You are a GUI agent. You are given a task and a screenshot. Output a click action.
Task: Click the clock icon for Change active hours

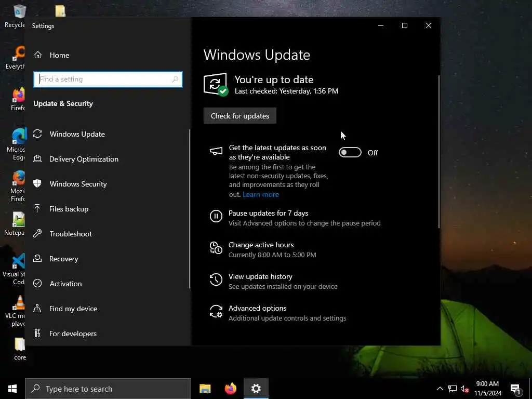[x=216, y=248]
